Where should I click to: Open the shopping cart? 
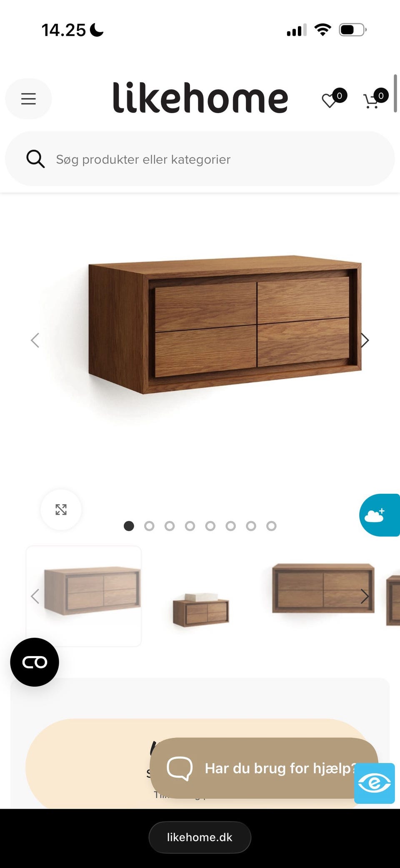(x=375, y=99)
